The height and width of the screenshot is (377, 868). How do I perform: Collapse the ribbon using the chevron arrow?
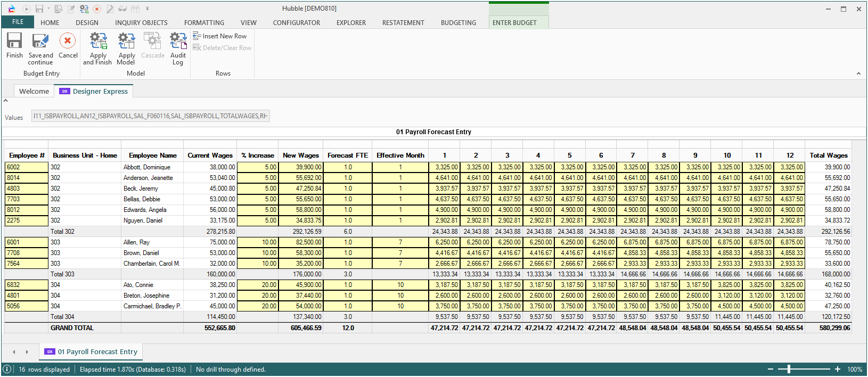click(858, 73)
